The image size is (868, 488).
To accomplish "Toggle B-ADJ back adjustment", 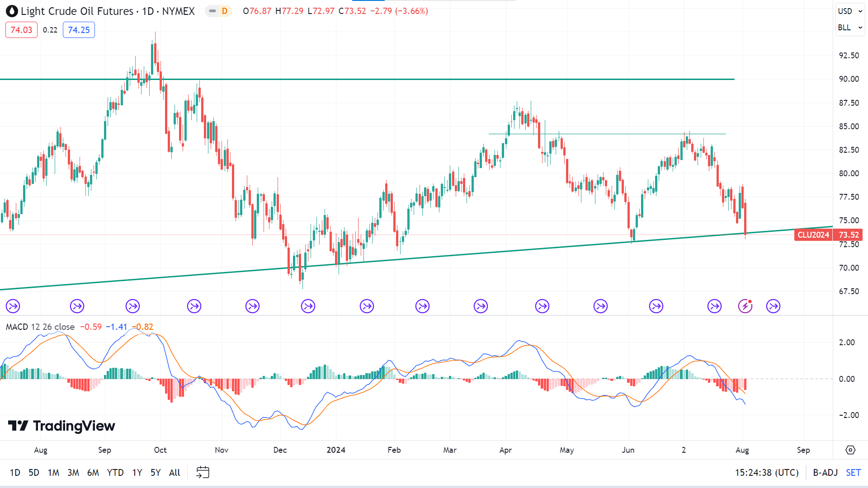I will pyautogui.click(x=825, y=472).
